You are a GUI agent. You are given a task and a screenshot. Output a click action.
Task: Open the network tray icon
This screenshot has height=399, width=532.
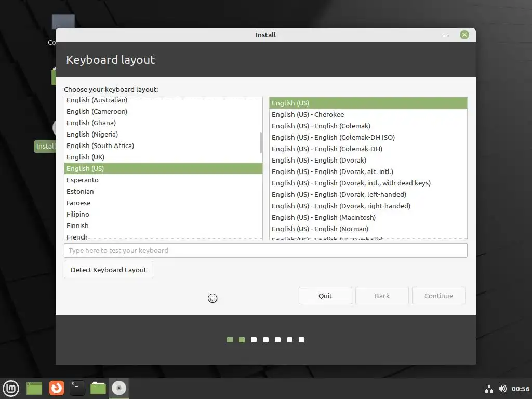pyautogui.click(x=489, y=389)
